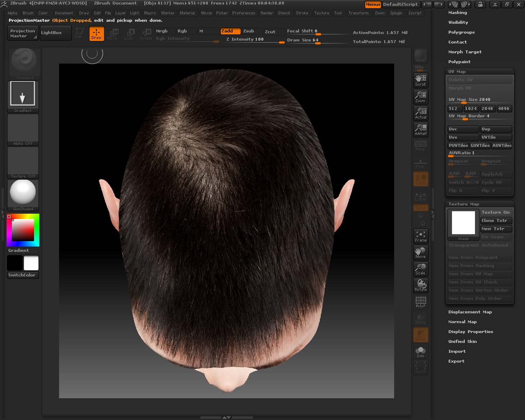525x420 pixels.
Task: Expand the Polygroups section
Action: [461, 32]
